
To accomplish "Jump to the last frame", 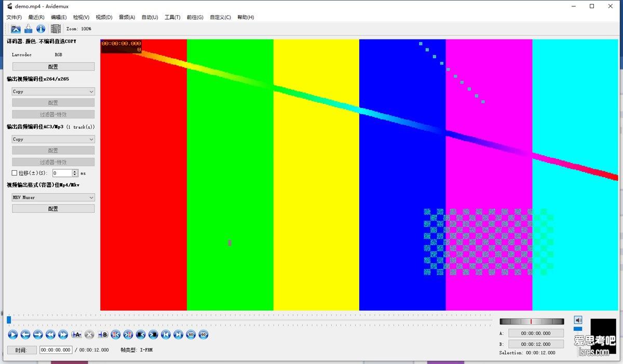I will (178, 335).
